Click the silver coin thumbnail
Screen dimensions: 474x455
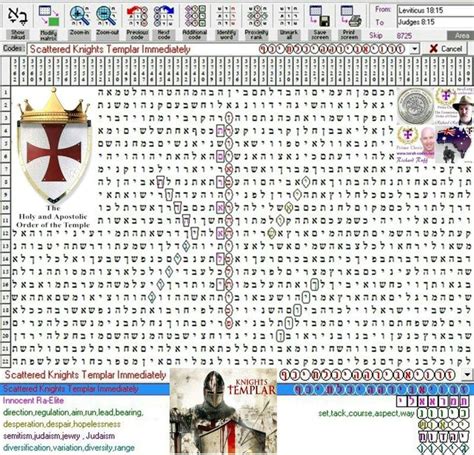416,106
